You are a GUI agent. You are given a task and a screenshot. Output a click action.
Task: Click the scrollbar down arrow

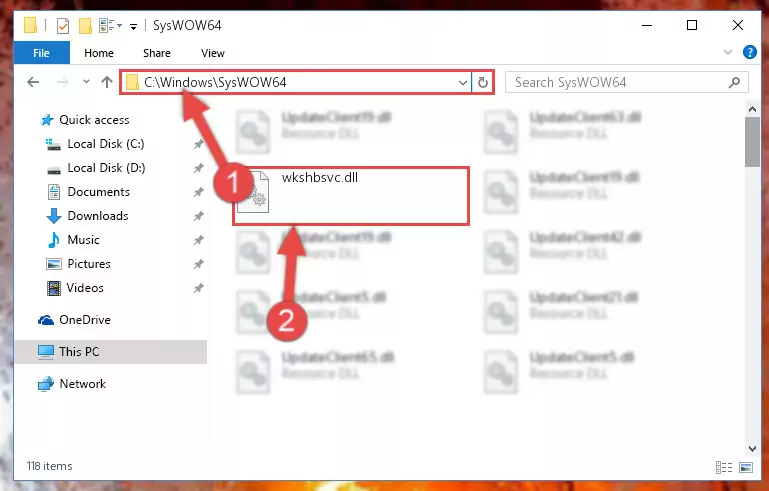pos(752,448)
